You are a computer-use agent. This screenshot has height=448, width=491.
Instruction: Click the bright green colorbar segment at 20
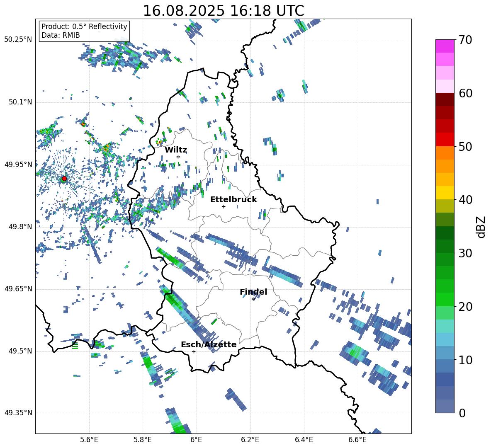coord(445,299)
